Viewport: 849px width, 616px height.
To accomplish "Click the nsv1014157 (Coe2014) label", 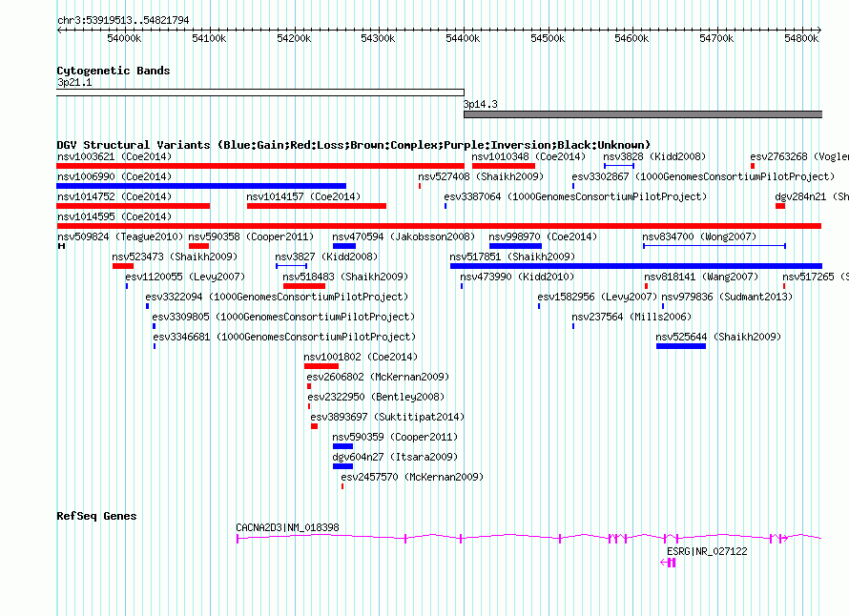I will coord(303,197).
